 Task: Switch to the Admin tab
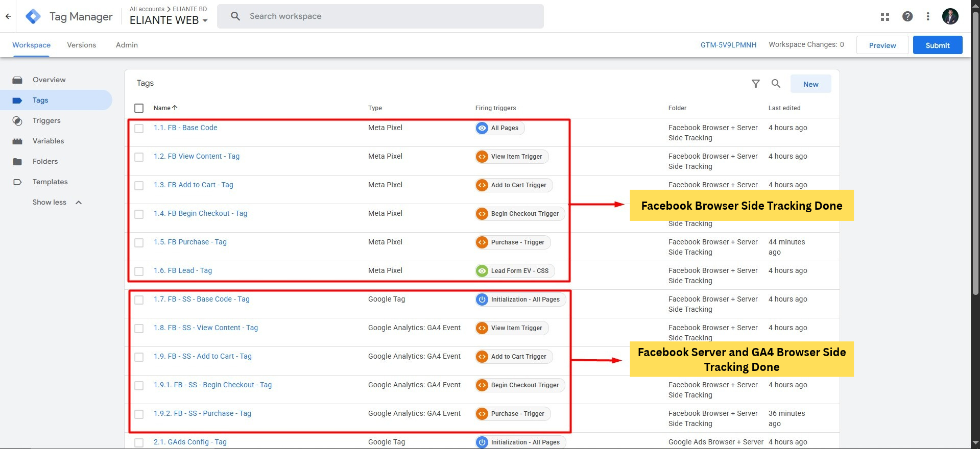pos(127,45)
